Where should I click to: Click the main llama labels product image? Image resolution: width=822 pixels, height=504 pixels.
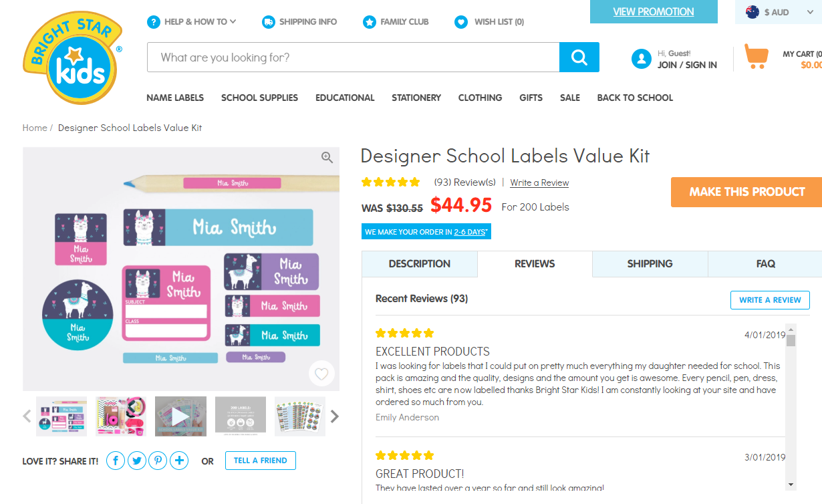(181, 269)
